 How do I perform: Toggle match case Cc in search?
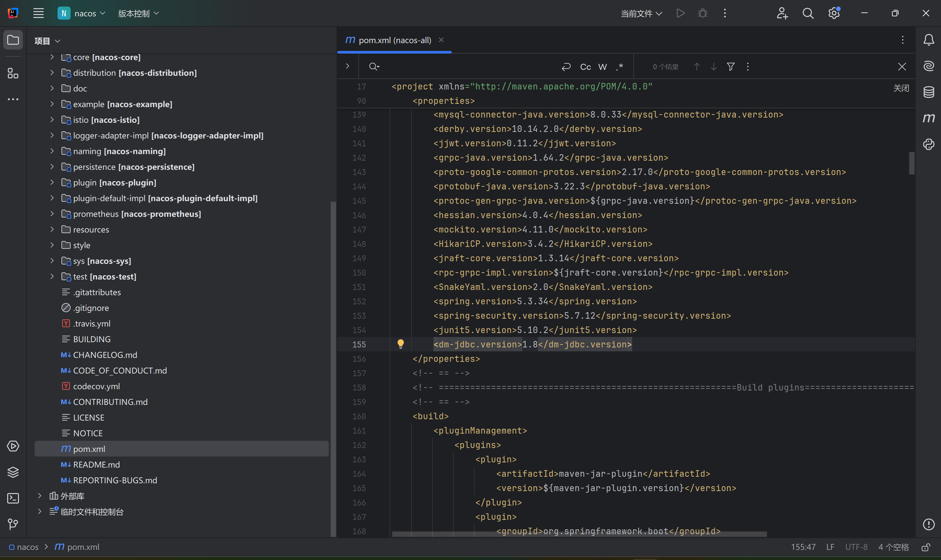point(585,67)
